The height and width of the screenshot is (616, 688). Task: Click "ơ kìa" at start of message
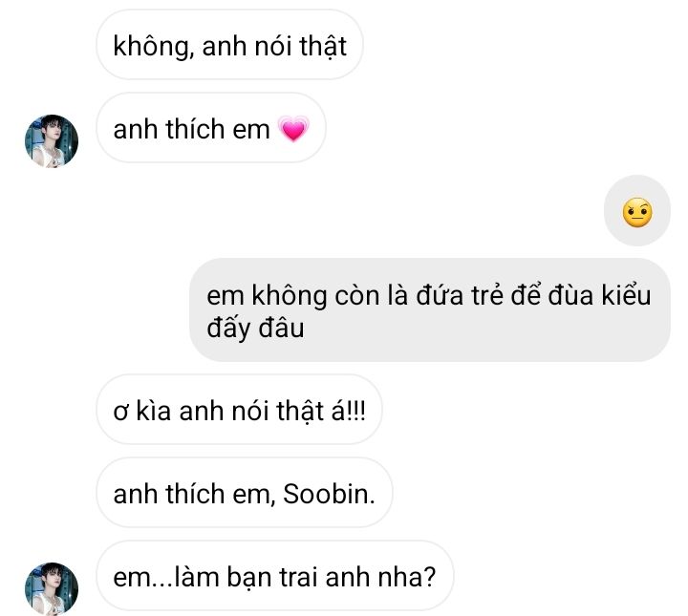point(135,410)
